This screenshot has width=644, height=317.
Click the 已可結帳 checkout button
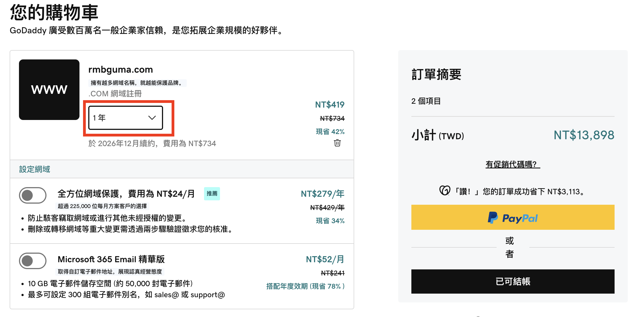pyautogui.click(x=513, y=282)
